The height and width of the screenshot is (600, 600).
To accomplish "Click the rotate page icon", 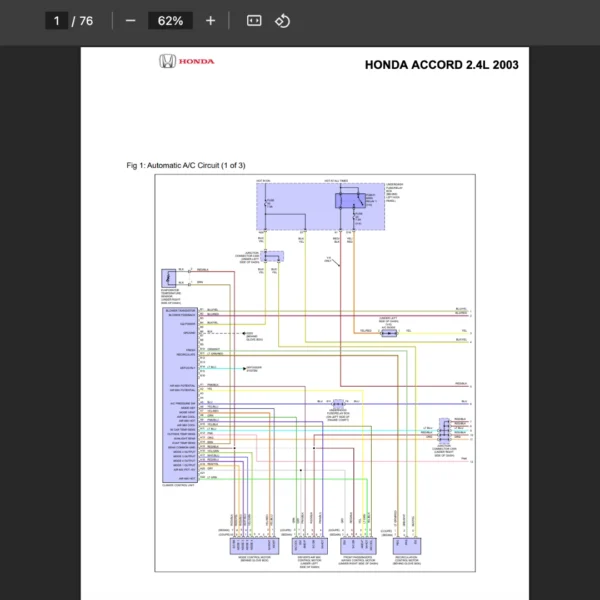I will (x=282, y=21).
